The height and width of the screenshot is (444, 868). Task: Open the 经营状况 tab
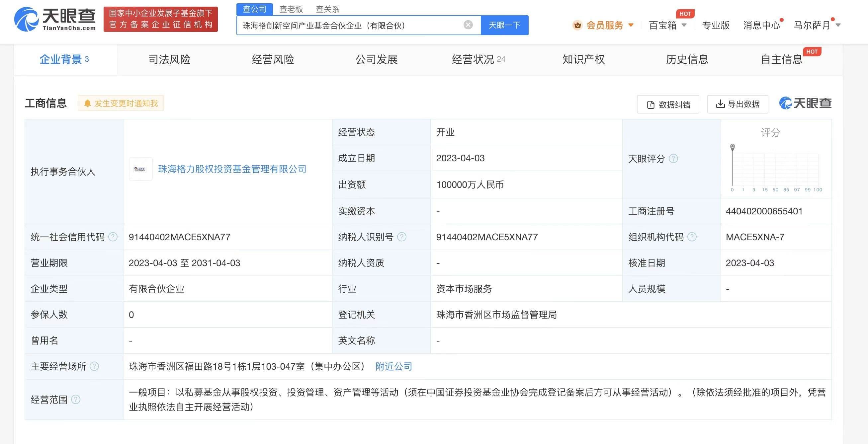473,59
